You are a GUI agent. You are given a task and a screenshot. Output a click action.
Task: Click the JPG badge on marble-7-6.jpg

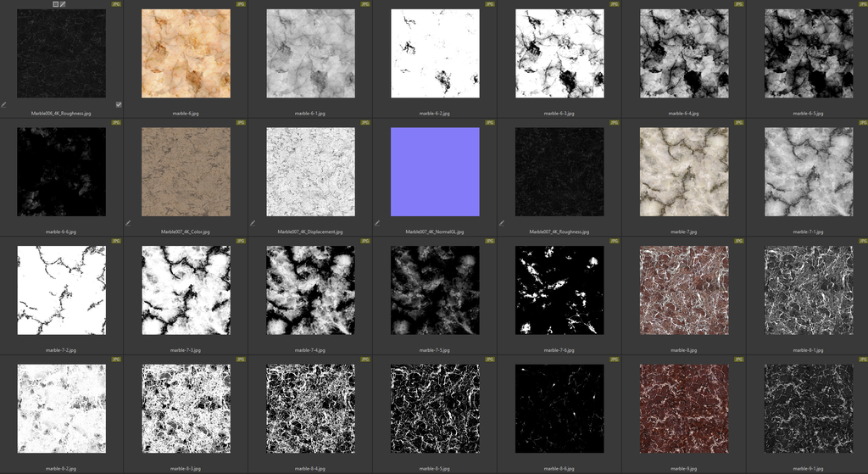click(x=615, y=241)
